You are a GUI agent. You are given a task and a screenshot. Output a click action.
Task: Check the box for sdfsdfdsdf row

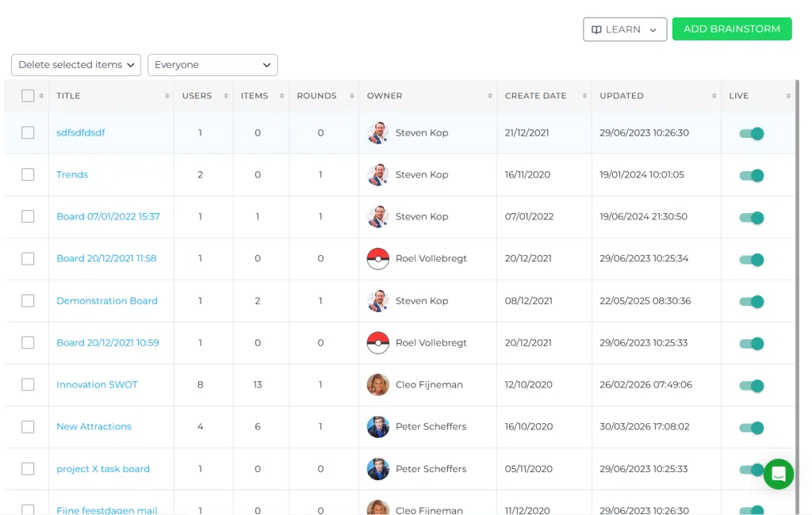pyautogui.click(x=28, y=132)
